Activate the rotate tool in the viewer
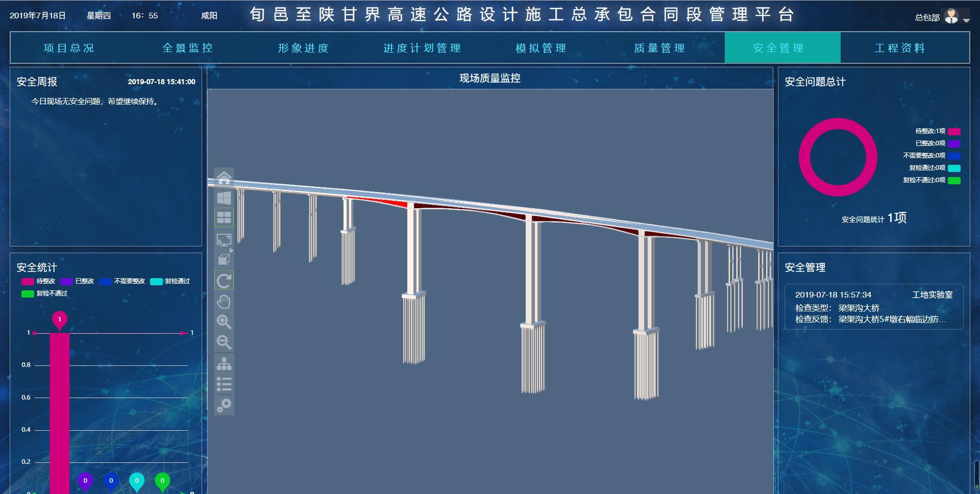980x494 pixels. (224, 281)
